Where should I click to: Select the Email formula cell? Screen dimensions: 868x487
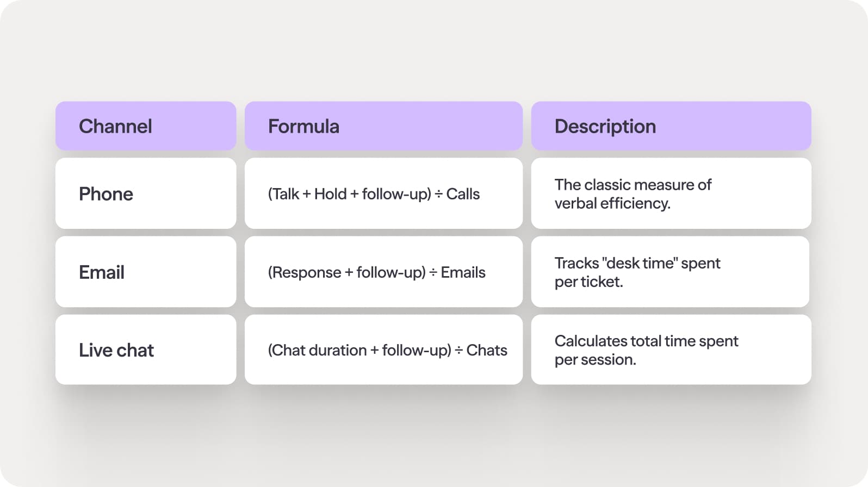[x=383, y=272]
